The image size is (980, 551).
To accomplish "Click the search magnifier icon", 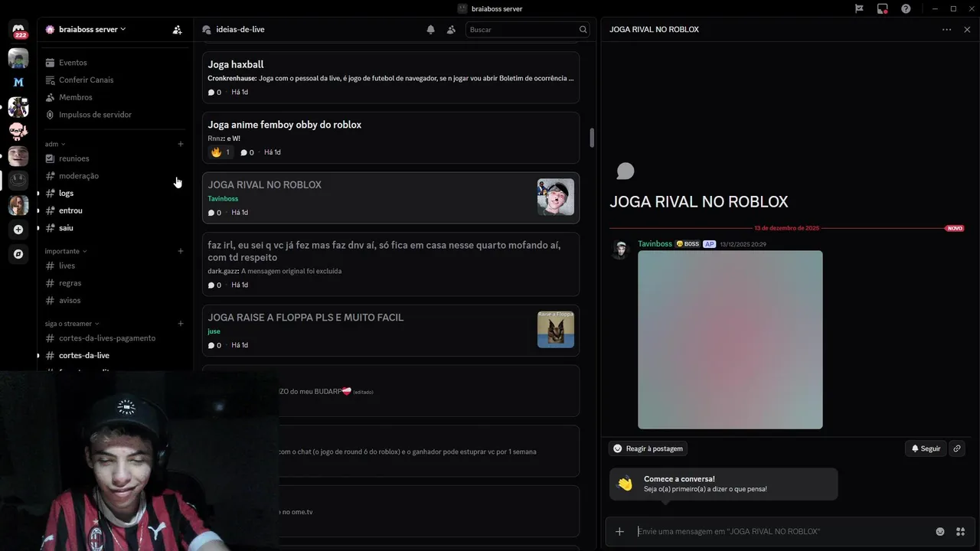I will click(x=583, y=30).
